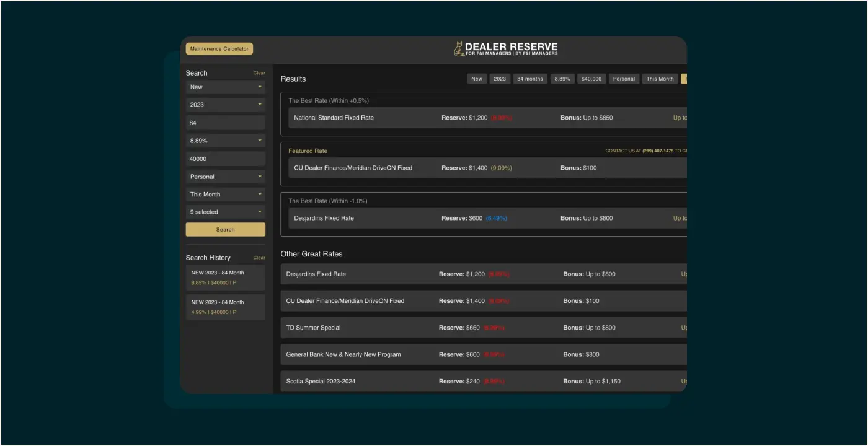Click the term field showing 84

tap(226, 123)
